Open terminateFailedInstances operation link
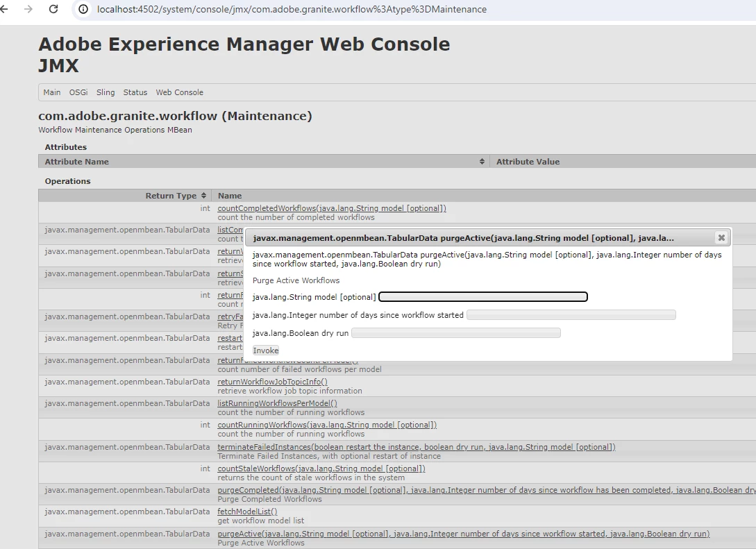This screenshot has width=756, height=549. (x=417, y=447)
